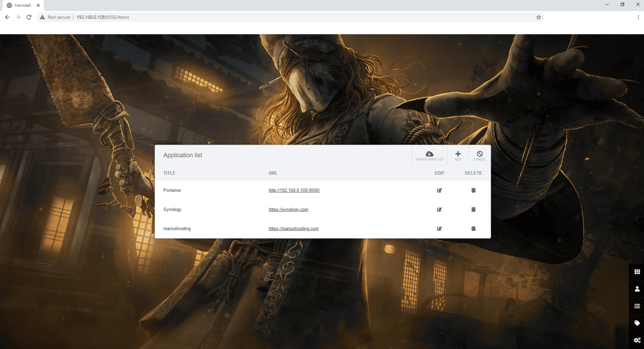The height and width of the screenshot is (349, 644).
Task: Select the Heimdall tab
Action: tap(22, 5)
